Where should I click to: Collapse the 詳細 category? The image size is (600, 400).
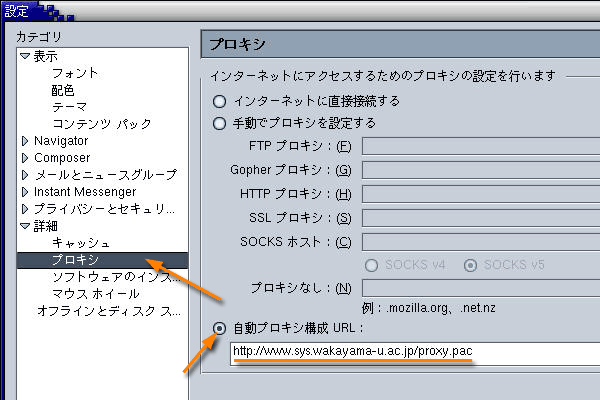[x=25, y=226]
